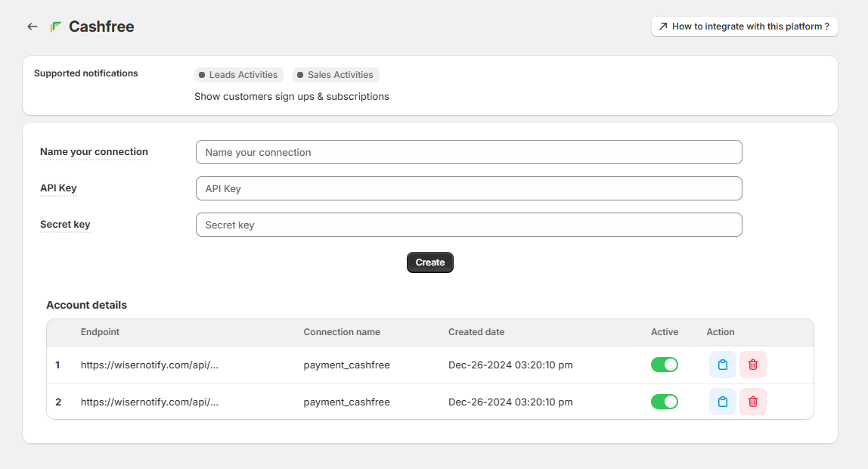Image resolution: width=868 pixels, height=469 pixels.
Task: Select row 1 endpoint URL text
Action: click(x=150, y=365)
